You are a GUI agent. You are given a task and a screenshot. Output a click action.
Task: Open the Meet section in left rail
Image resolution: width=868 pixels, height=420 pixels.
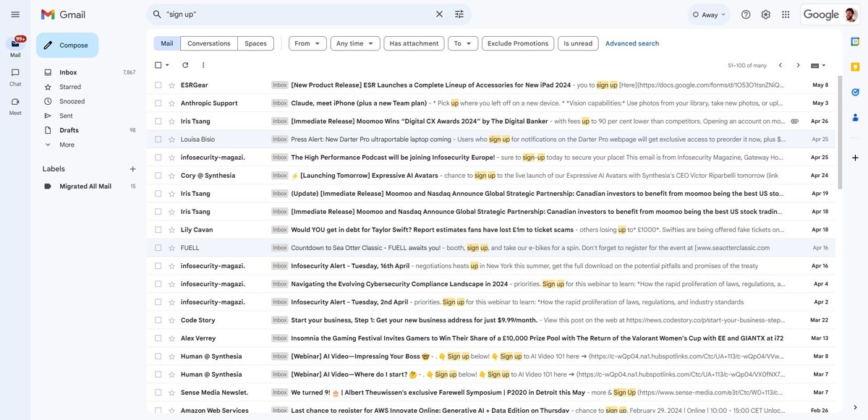(x=15, y=106)
